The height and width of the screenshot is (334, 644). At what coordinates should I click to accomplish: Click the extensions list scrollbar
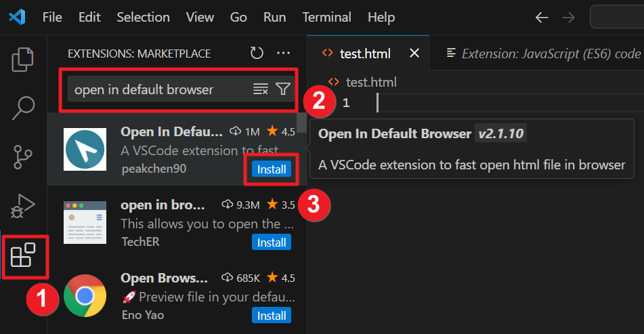pos(302,123)
